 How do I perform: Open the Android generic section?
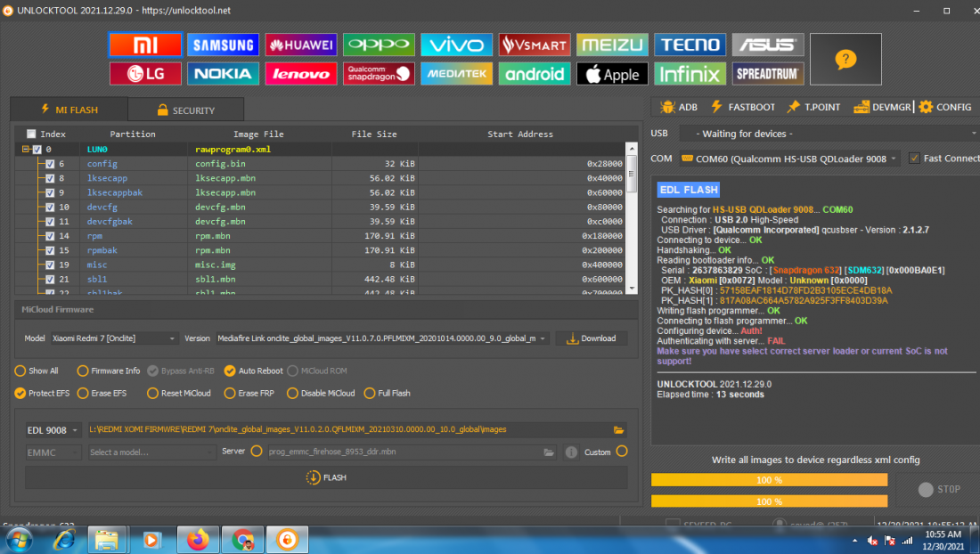tap(535, 74)
